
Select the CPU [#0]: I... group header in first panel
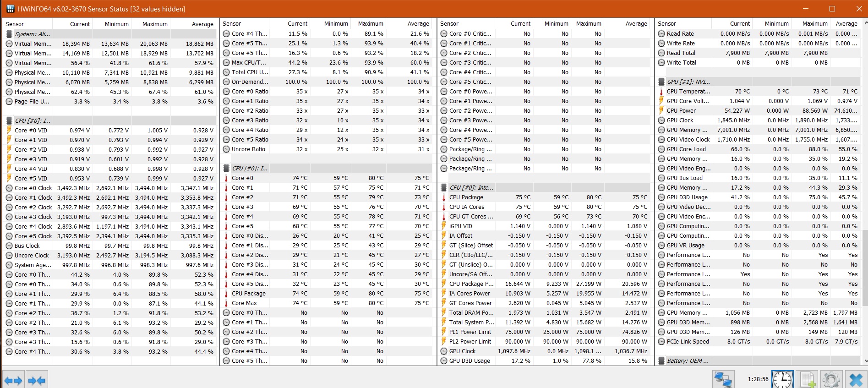pyautogui.click(x=110, y=120)
